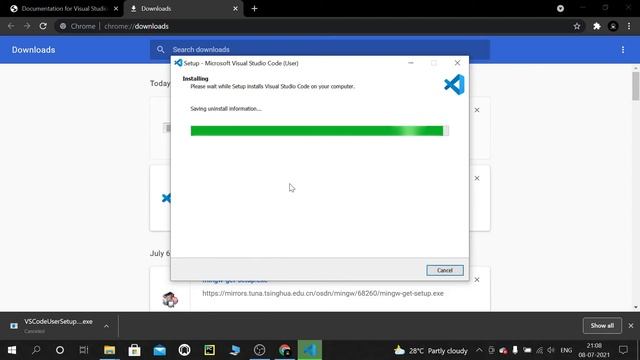Open File Explorer from the taskbar
The width and height of the screenshot is (640, 360).
tap(109, 350)
